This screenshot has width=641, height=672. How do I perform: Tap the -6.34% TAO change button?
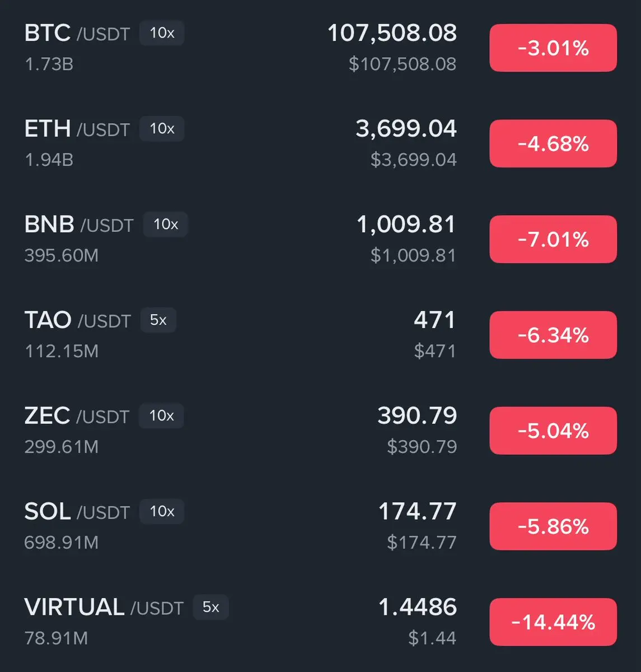553,335
